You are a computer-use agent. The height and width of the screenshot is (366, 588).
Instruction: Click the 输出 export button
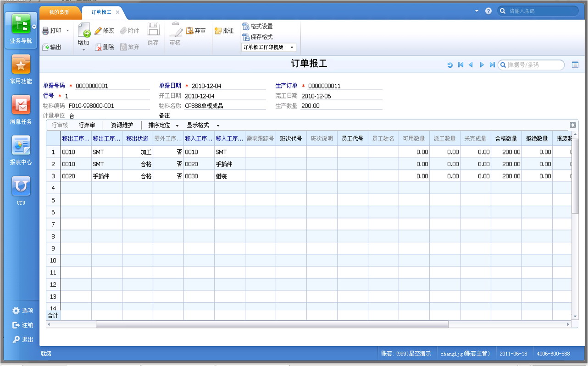click(51, 47)
